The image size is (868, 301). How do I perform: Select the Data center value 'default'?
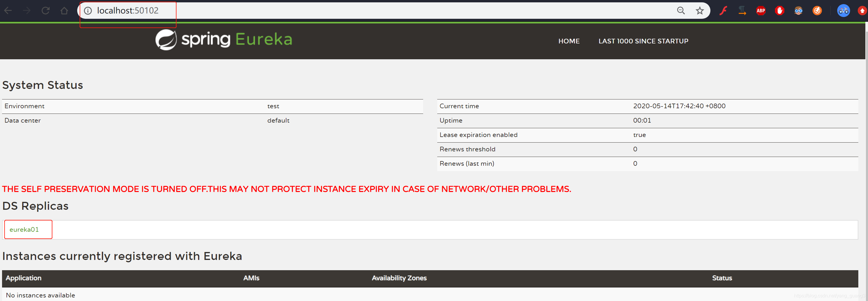pyautogui.click(x=278, y=120)
